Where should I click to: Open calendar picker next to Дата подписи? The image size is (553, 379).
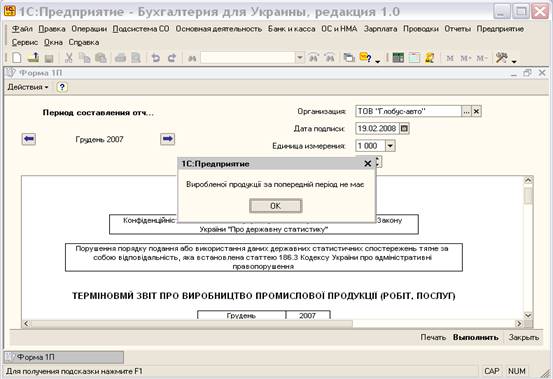[x=404, y=128]
